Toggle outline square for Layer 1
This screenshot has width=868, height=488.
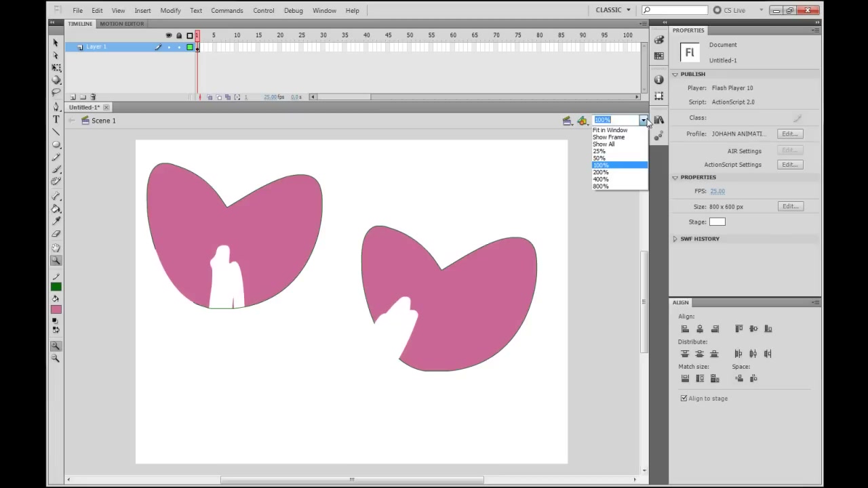click(x=189, y=47)
